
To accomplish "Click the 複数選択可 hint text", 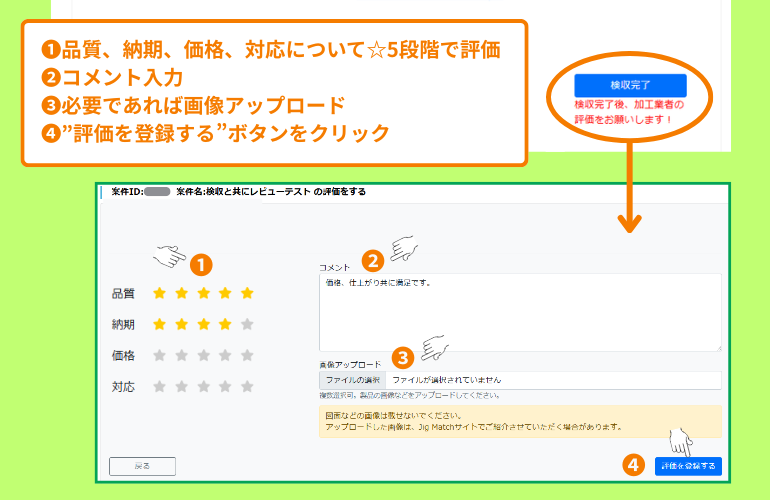I will (x=410, y=395).
